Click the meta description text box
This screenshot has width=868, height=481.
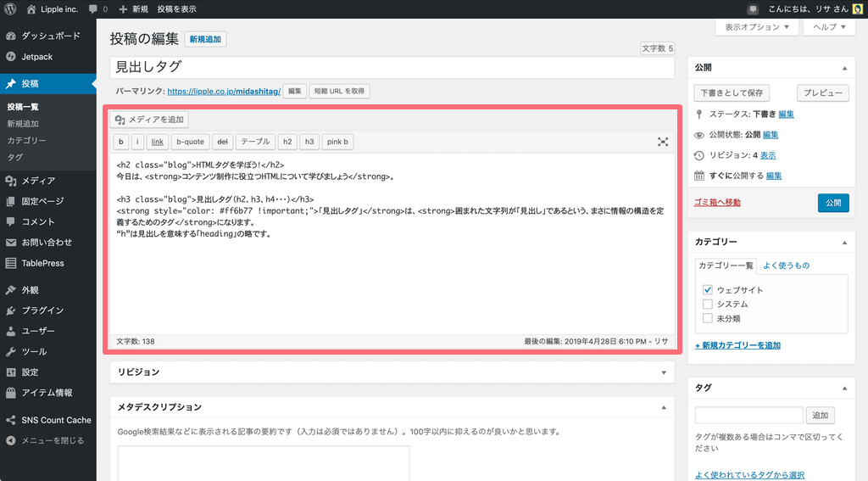tap(264, 463)
